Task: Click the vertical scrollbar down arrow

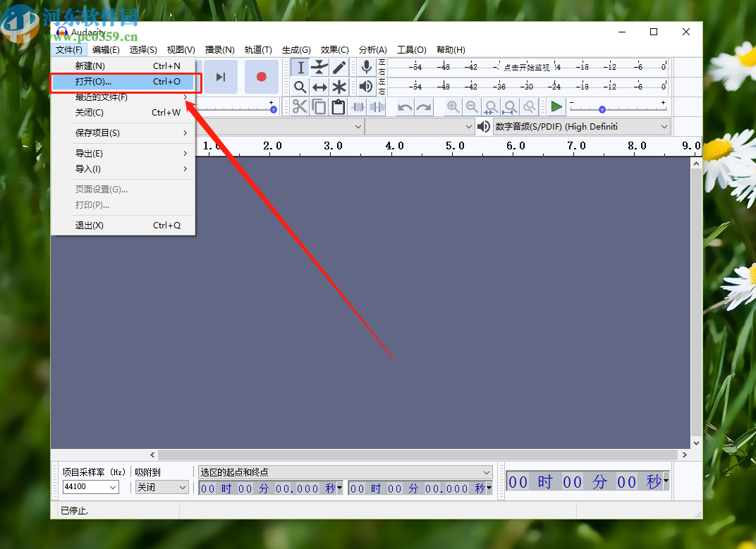Action: pos(696,443)
